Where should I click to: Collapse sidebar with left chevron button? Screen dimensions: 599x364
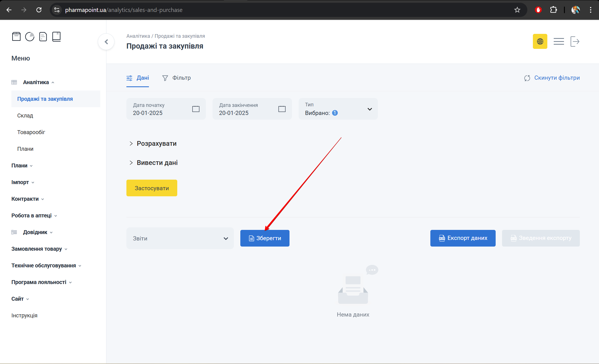[x=106, y=42]
